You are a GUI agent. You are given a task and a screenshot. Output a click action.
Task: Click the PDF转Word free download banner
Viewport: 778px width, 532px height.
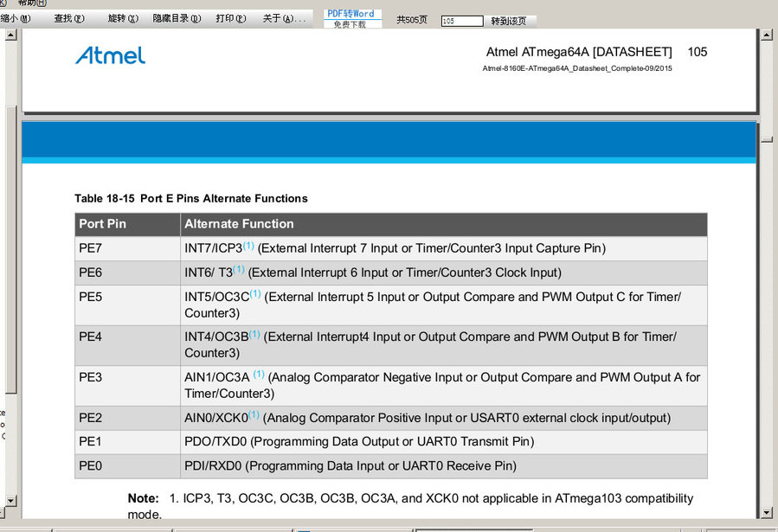(350, 19)
